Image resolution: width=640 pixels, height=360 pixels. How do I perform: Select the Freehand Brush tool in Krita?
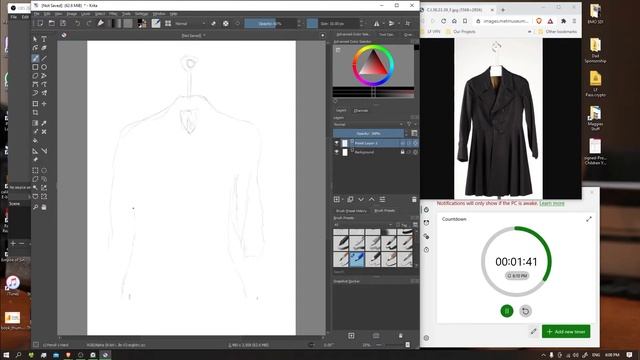pos(36,58)
